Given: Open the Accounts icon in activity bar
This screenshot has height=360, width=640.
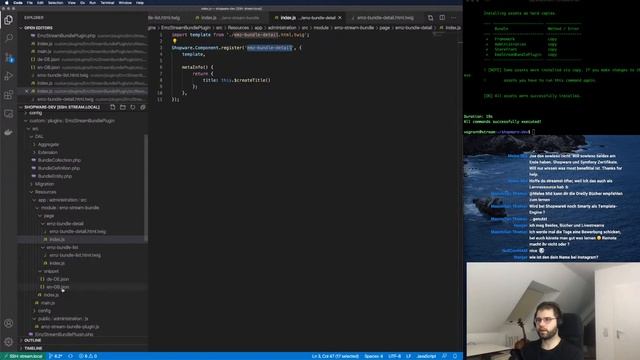Looking at the screenshot, I should [9, 323].
